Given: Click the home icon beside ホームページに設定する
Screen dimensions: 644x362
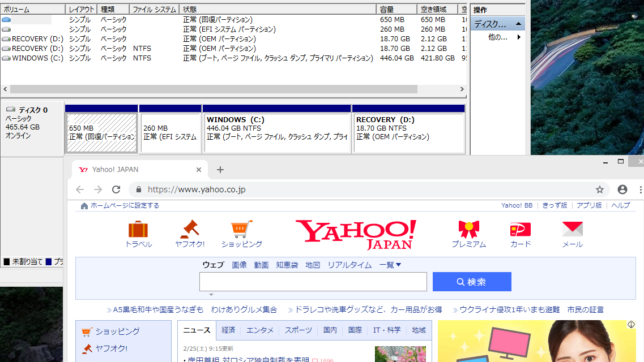Looking at the screenshot, I should (84, 206).
